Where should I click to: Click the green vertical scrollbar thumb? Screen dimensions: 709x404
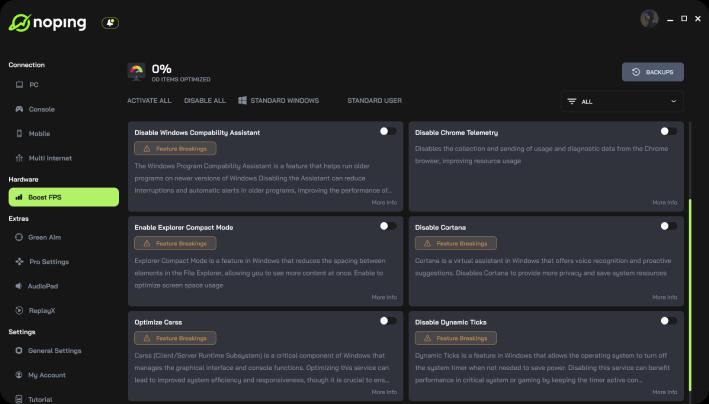click(690, 295)
